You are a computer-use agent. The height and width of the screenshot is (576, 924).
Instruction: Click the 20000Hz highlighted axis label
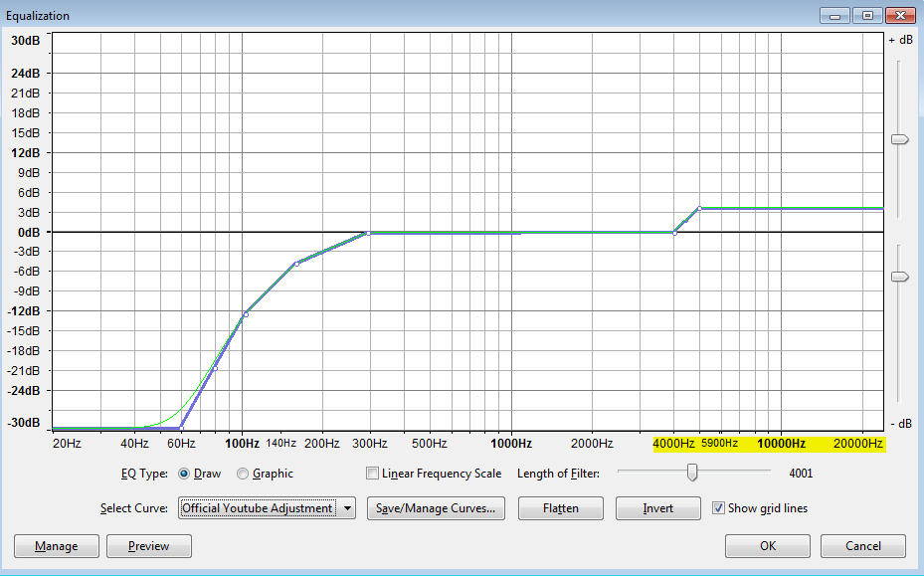858,444
